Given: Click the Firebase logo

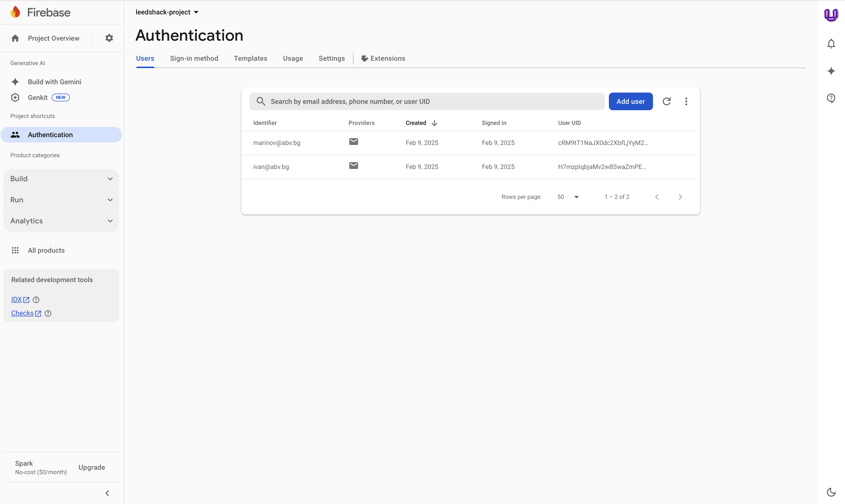Looking at the screenshot, I should click(x=40, y=12).
